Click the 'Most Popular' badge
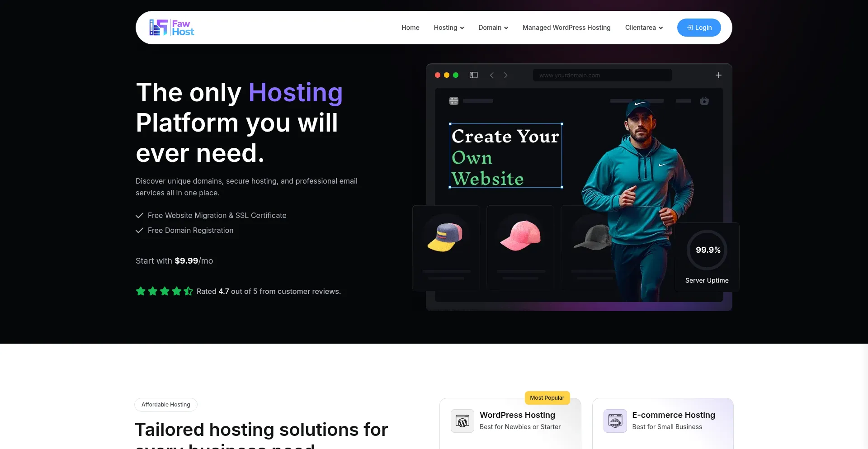Screen dimensions: 868x449 tap(547, 398)
